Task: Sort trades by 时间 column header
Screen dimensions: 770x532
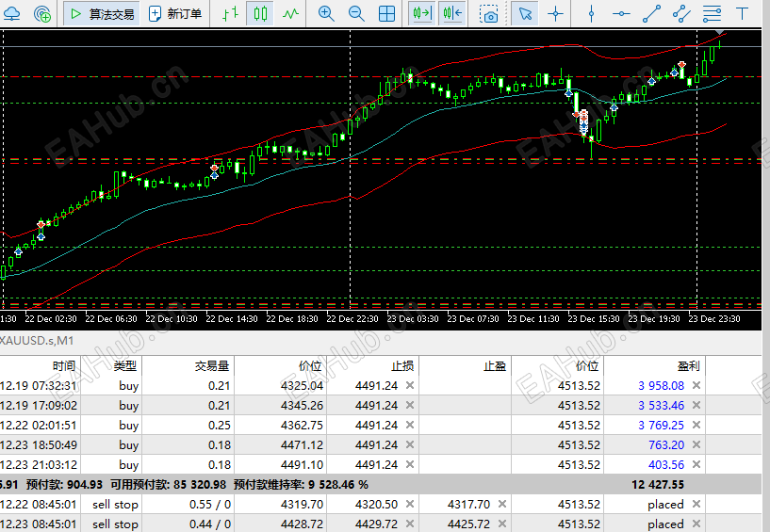Action: click(x=64, y=365)
